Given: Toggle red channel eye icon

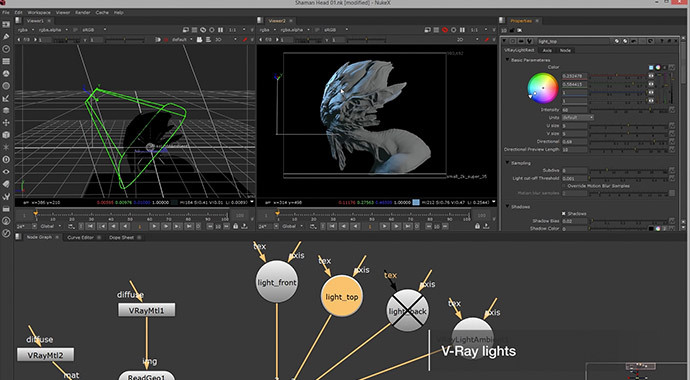Looking at the screenshot, I should click(651, 76).
